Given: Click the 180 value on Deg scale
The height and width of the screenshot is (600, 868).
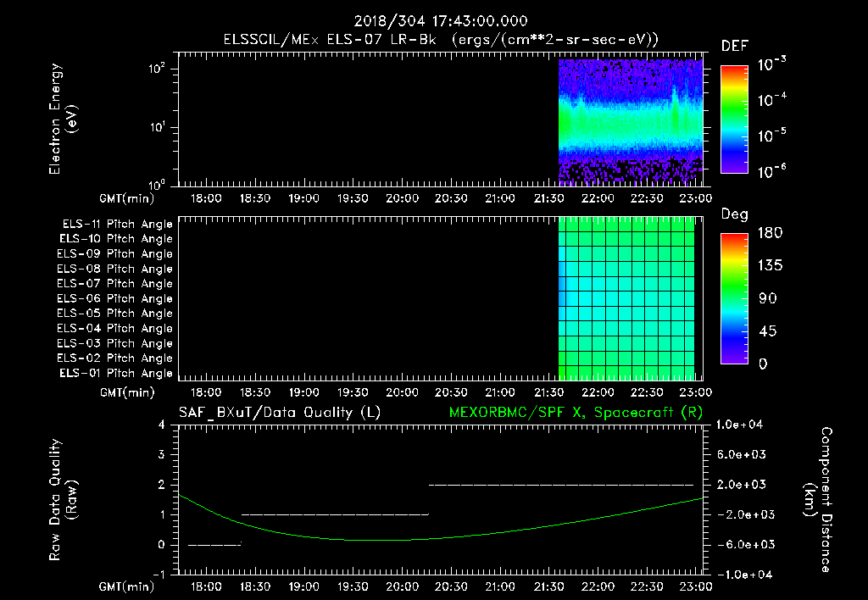Looking at the screenshot, I should [770, 232].
